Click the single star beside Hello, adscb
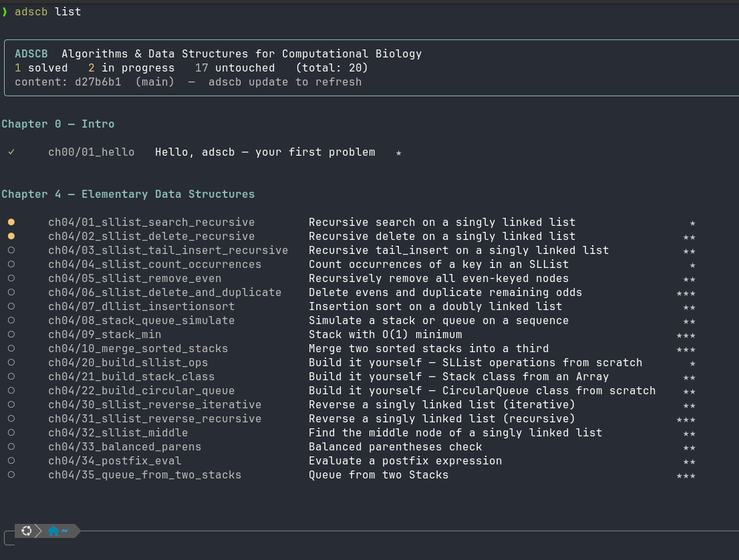The width and height of the screenshot is (739, 560). (x=398, y=153)
